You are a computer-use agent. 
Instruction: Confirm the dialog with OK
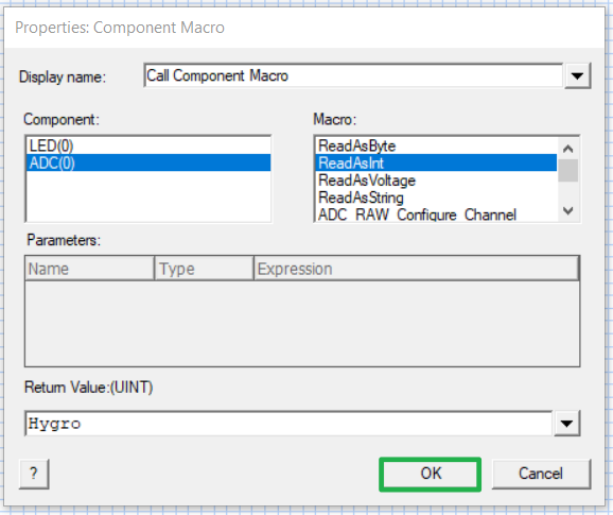click(x=430, y=473)
